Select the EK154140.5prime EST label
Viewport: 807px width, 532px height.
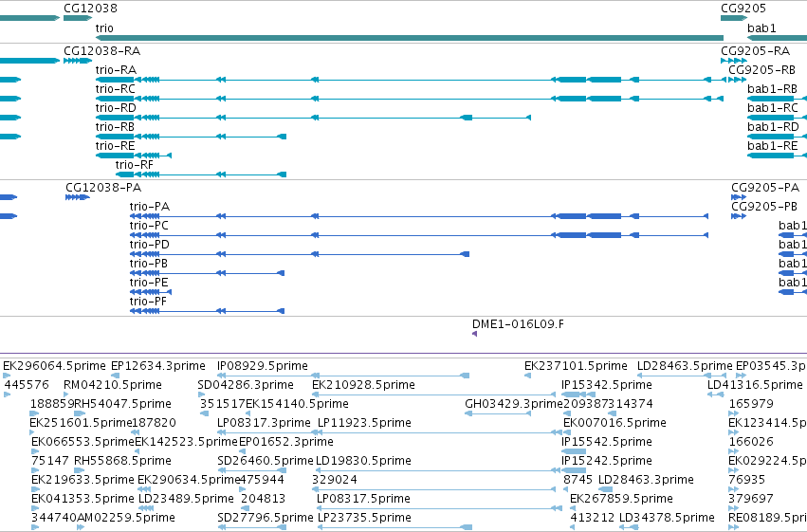pos(298,404)
